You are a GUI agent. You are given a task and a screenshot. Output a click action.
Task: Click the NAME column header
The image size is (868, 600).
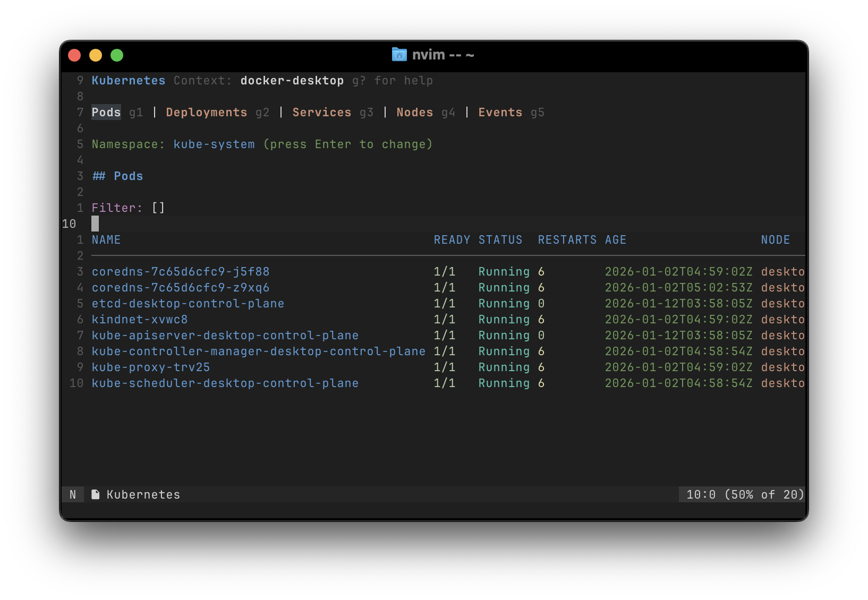106,239
